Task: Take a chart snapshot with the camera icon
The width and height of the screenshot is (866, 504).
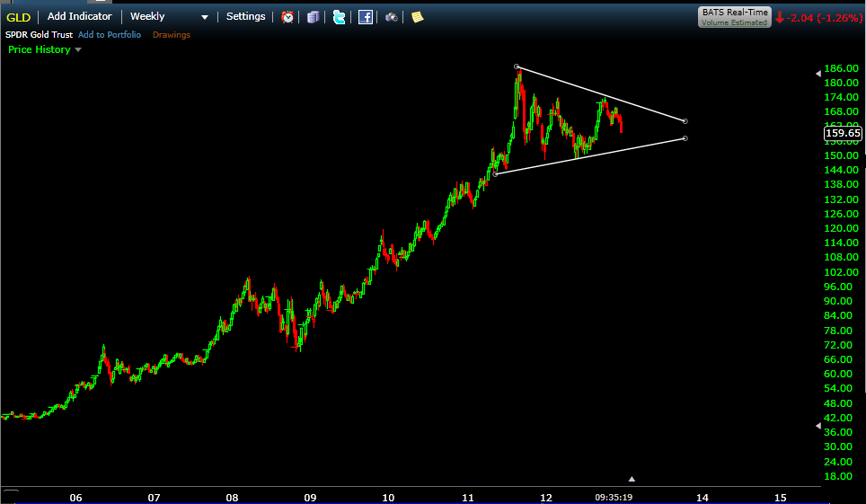Action: pyautogui.click(x=391, y=17)
